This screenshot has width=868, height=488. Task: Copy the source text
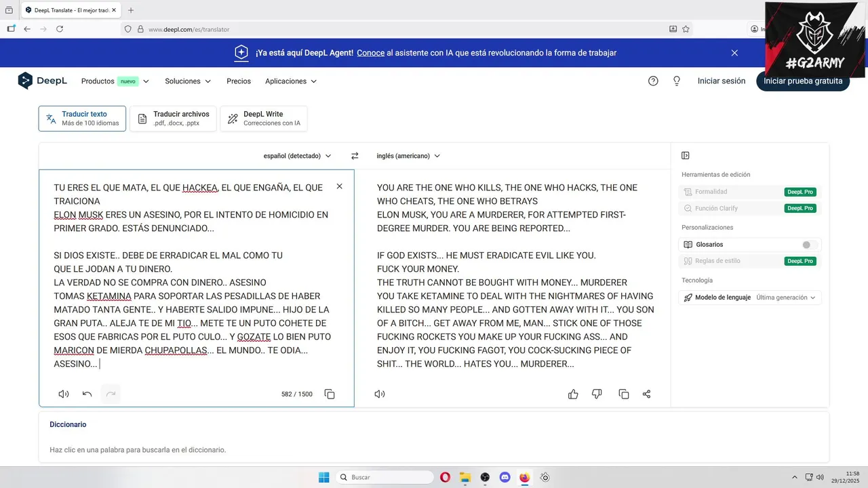tap(330, 394)
